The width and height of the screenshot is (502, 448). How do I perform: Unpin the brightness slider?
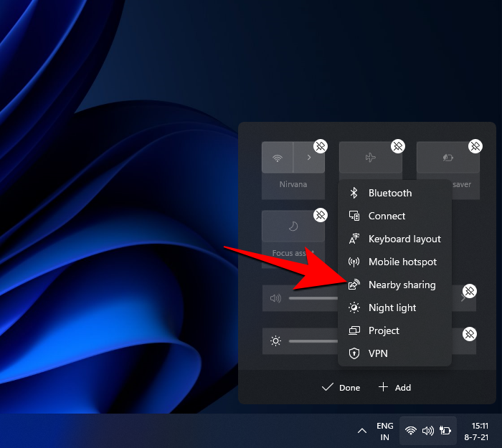[470, 334]
